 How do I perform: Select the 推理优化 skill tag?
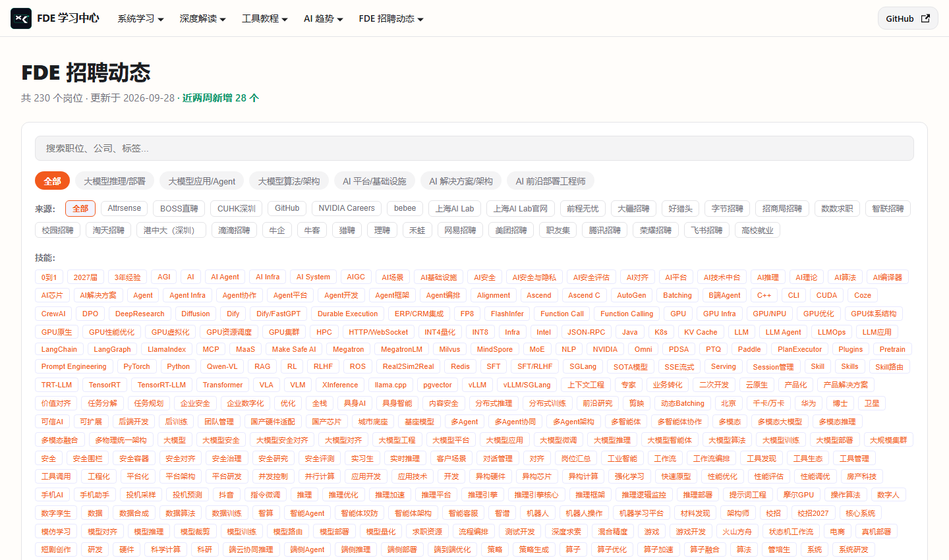(x=343, y=495)
